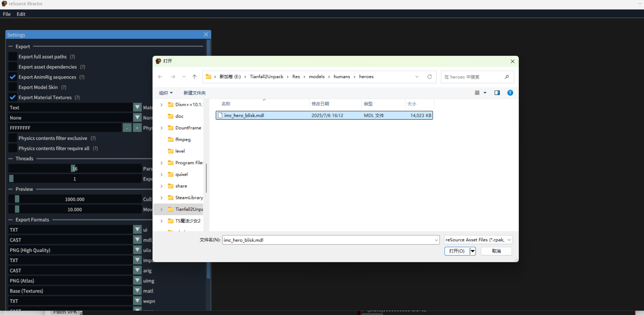The width and height of the screenshot is (644, 315).
Task: Expand the SteamLibrary folder tree node
Action: (x=162, y=198)
